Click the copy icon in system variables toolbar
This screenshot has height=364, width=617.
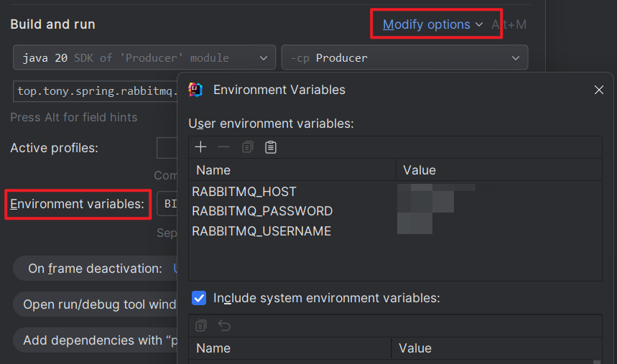tap(201, 326)
